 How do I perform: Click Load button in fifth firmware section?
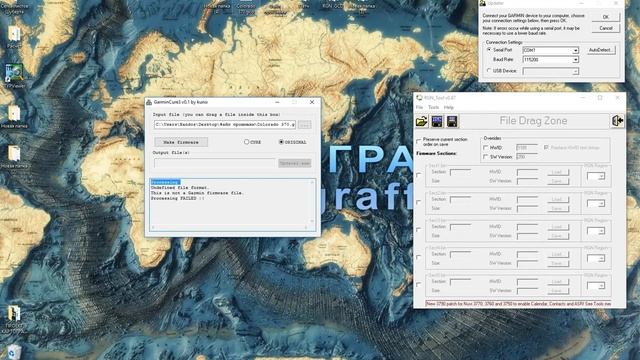pyautogui.click(x=558, y=282)
